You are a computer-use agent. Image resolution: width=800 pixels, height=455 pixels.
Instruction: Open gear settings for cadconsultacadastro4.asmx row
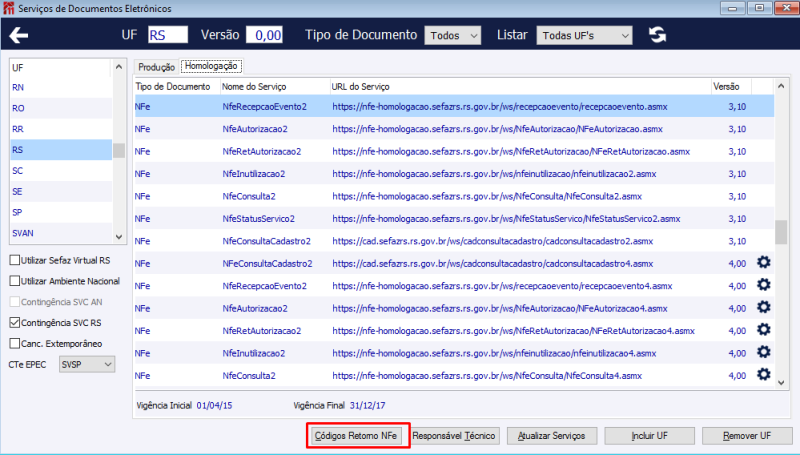[x=763, y=262]
